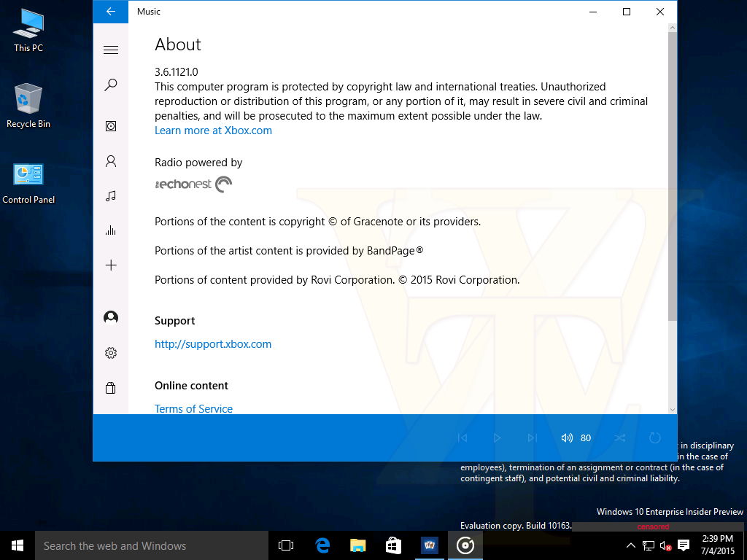Click the muted speaker tray icon
This screenshot has height=560, width=747.
(665, 545)
